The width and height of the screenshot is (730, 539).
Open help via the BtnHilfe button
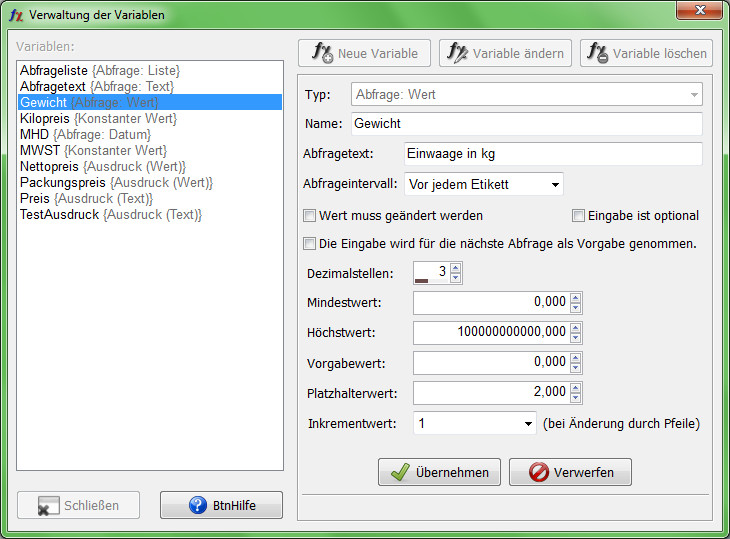[221, 505]
